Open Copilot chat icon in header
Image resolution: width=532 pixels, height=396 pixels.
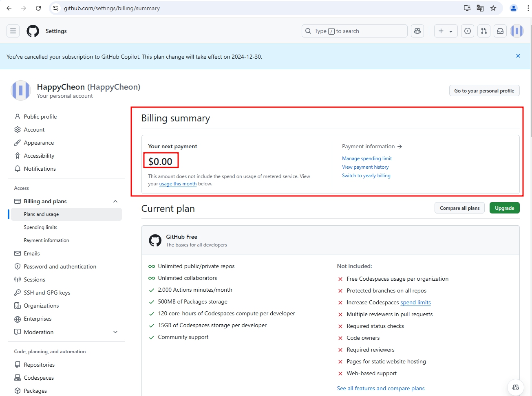417,31
